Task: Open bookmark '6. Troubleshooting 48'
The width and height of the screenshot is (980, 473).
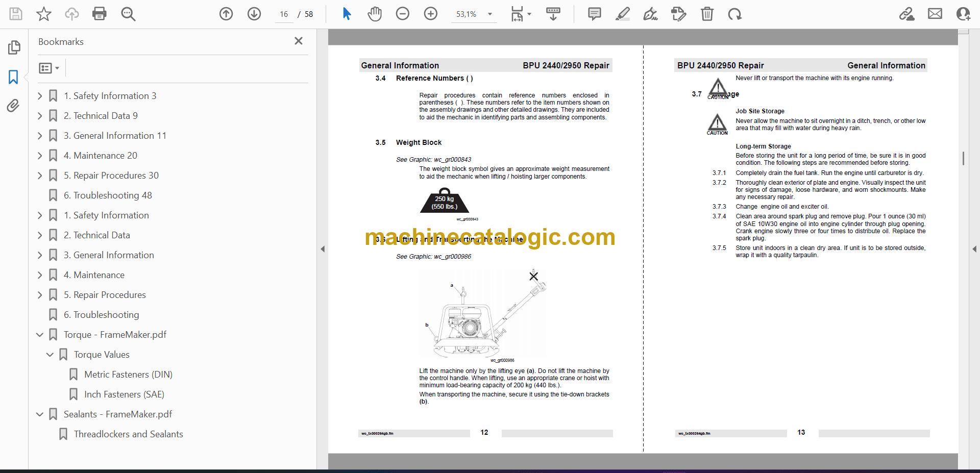Action: (108, 195)
